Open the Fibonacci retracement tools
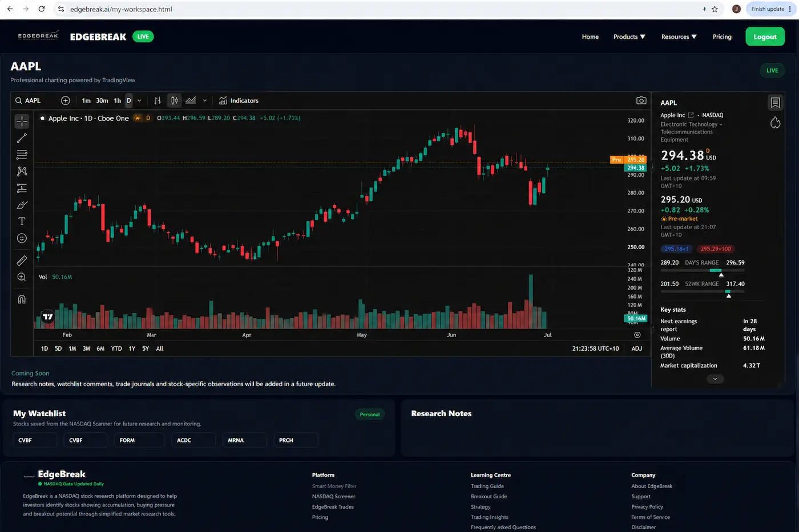 point(22,155)
